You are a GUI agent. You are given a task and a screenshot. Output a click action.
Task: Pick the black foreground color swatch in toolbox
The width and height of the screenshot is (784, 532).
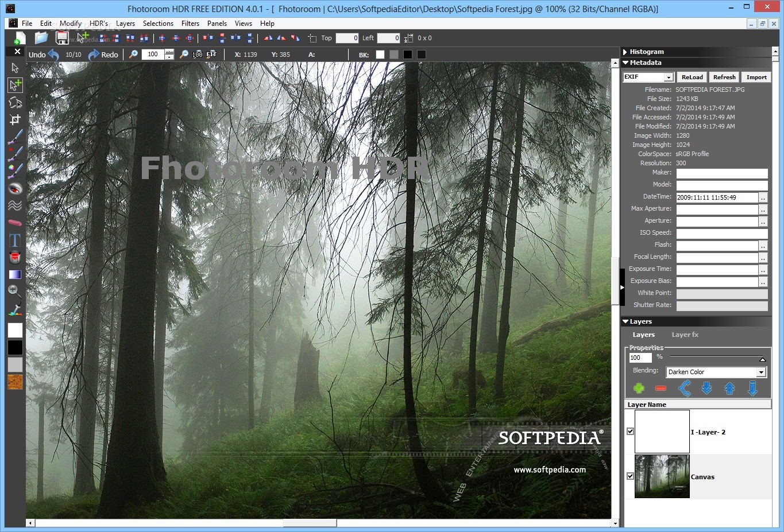(15, 347)
